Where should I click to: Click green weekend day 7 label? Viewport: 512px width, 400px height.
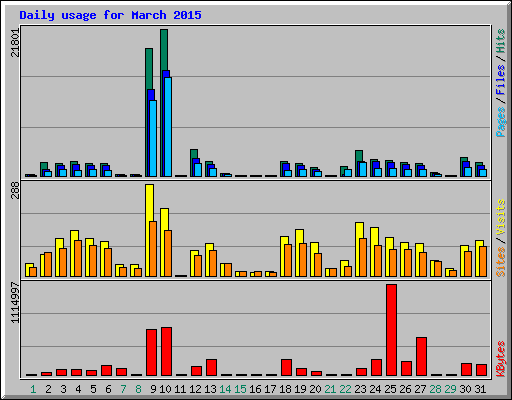(x=123, y=389)
